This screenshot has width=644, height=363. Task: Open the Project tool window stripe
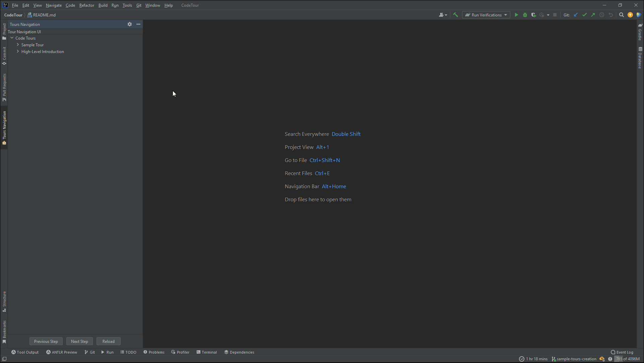(x=4, y=31)
